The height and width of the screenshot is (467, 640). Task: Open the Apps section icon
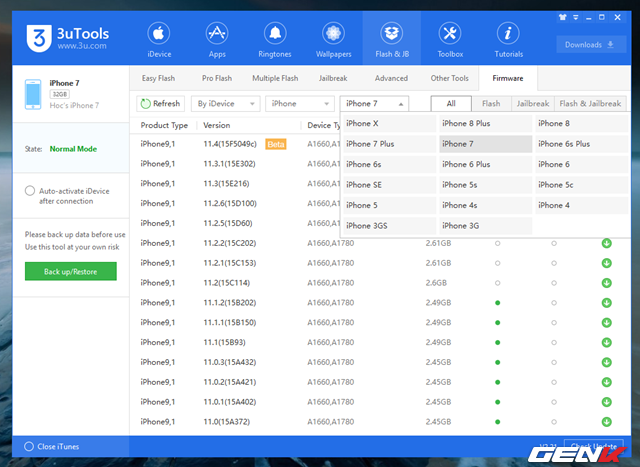click(x=217, y=33)
